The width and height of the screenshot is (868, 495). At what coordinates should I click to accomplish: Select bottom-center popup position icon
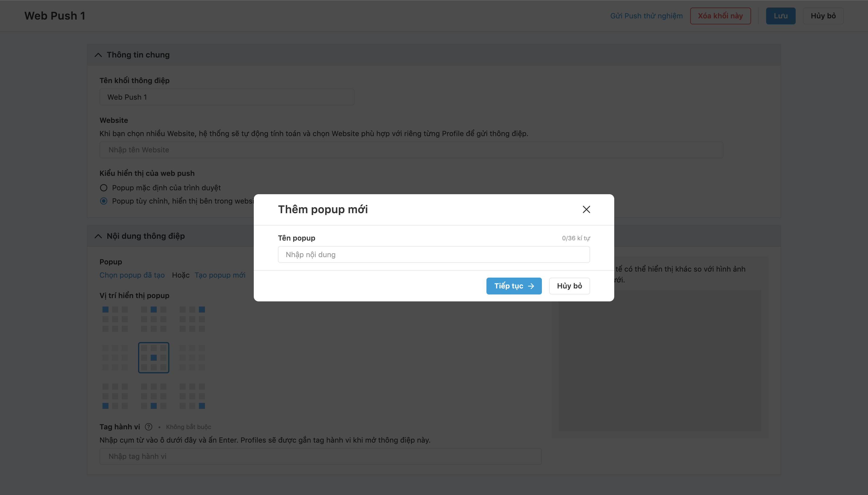(x=153, y=396)
